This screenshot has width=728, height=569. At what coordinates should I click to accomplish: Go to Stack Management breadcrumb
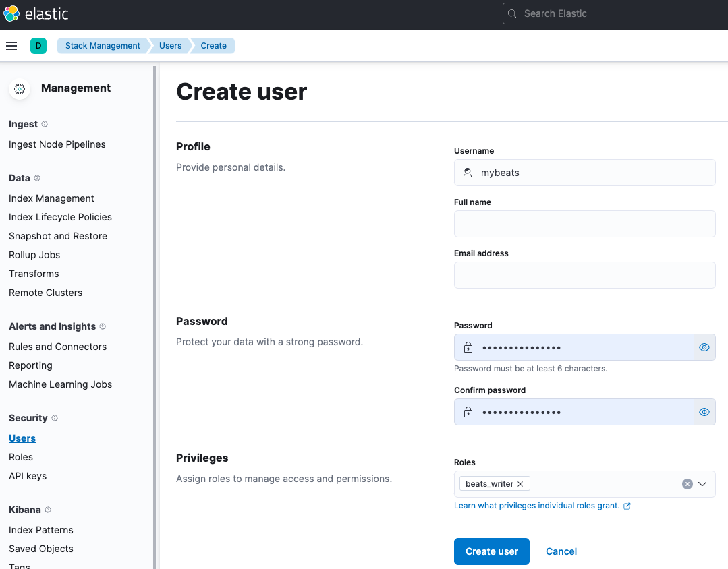tap(103, 46)
